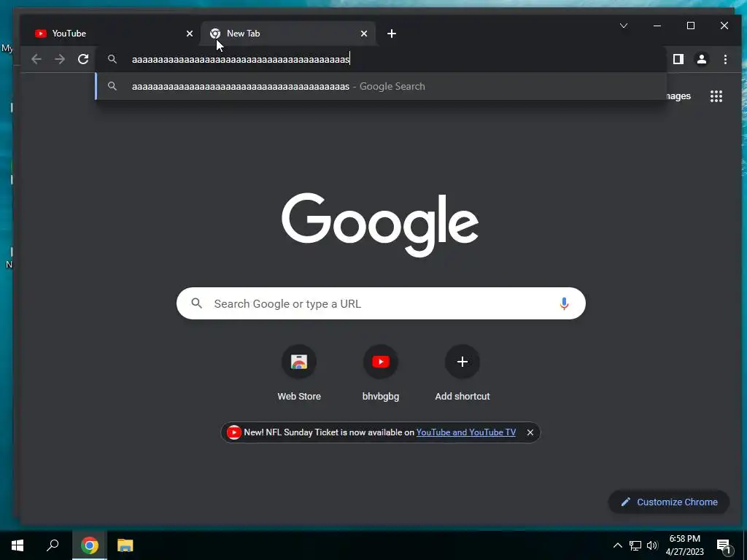The height and width of the screenshot is (560, 747).
Task: Open a new tab with plus button
Action: [x=392, y=34]
